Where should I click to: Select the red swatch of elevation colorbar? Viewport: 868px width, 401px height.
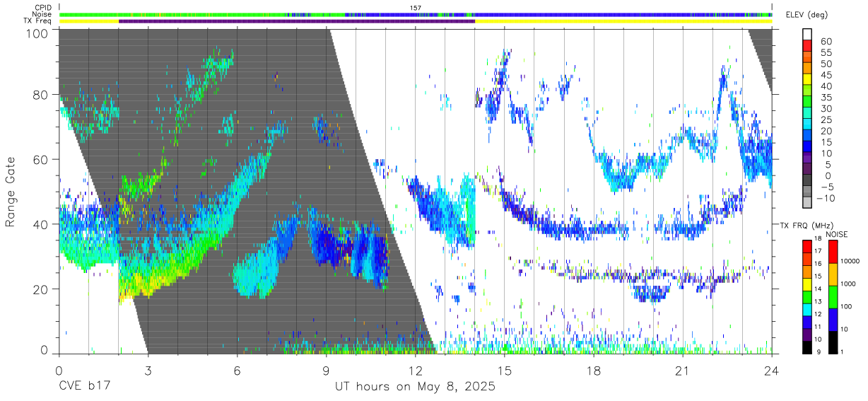click(x=808, y=45)
